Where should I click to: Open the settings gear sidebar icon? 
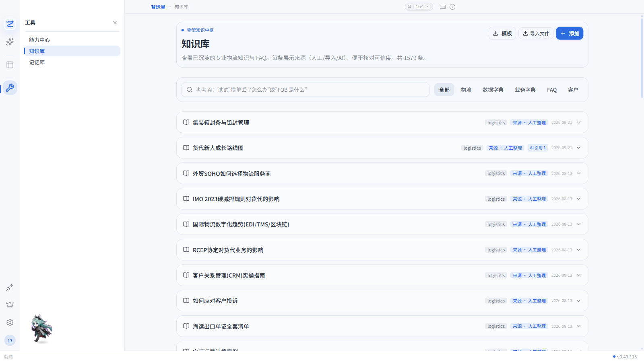[x=10, y=323]
